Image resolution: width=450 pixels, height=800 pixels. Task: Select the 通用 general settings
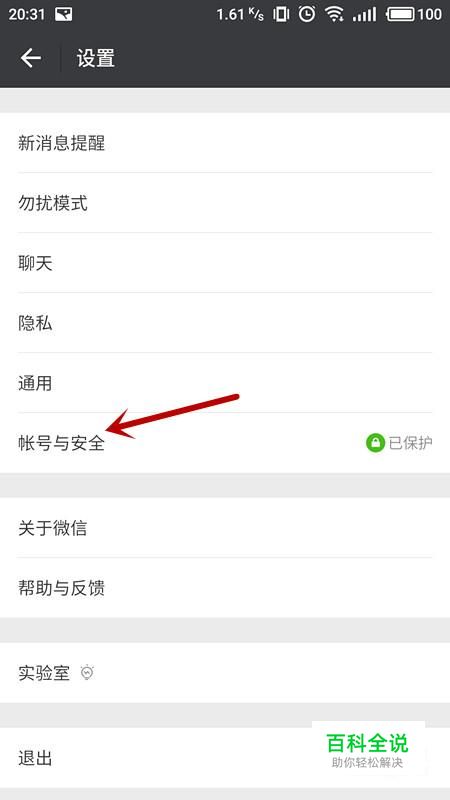(x=225, y=383)
